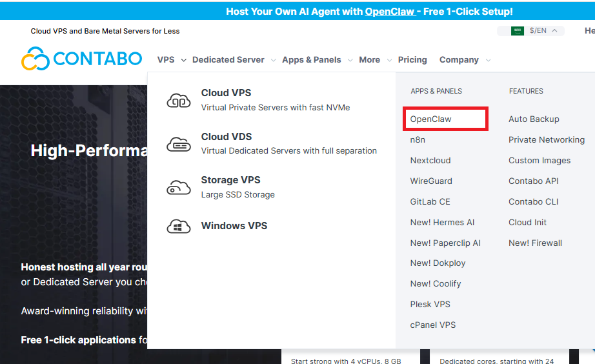Open the Nextcloud app link
The image size is (595, 364).
[x=430, y=161]
